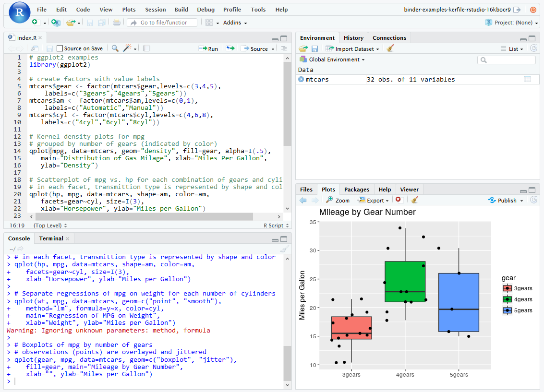Zoom the current plot

(x=338, y=200)
